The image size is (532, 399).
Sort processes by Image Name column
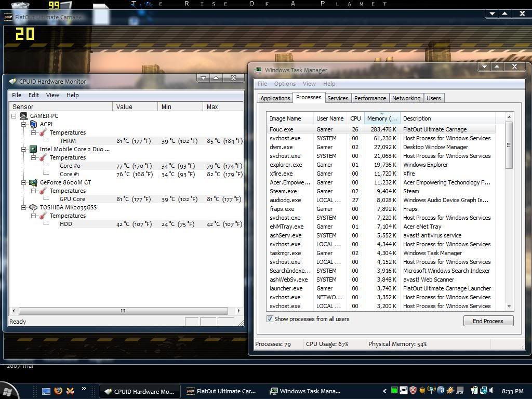(290, 118)
